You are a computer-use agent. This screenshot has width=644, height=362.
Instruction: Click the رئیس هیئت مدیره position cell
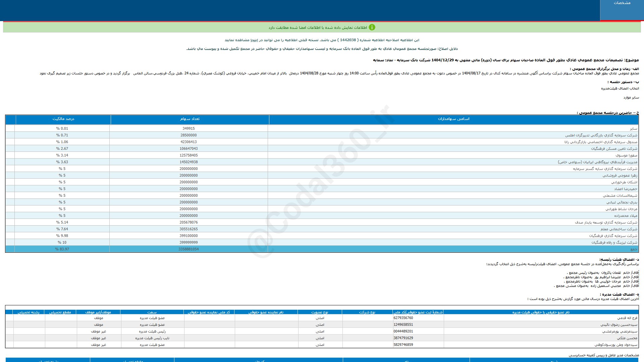pyautogui.click(x=152, y=331)
